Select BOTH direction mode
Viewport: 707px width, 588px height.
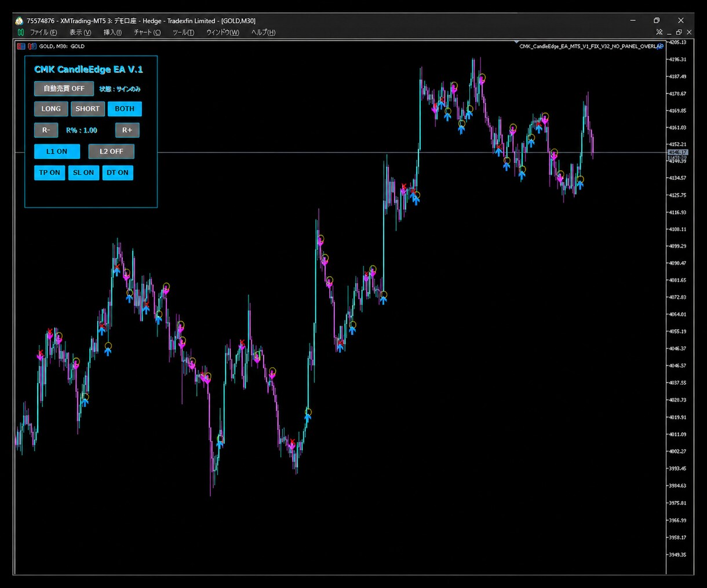[125, 109]
